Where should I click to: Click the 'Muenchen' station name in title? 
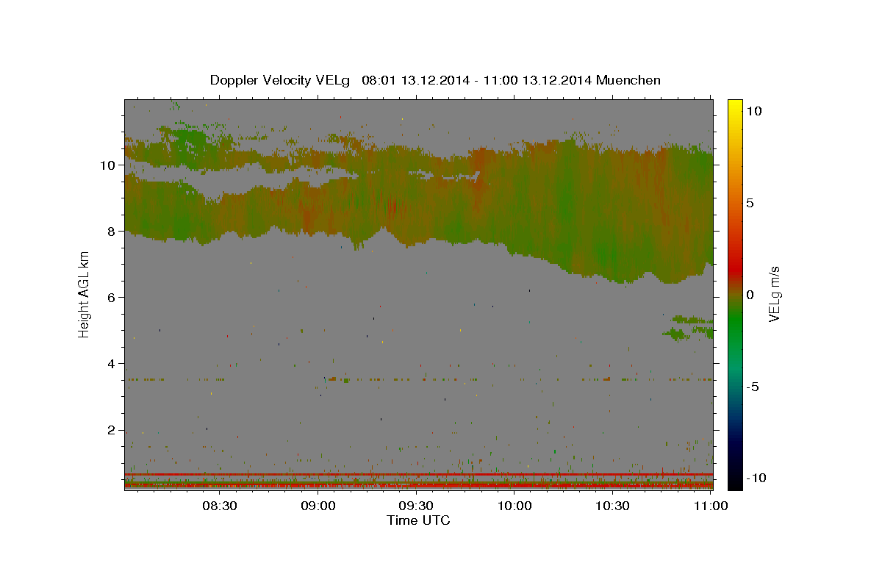coord(628,80)
